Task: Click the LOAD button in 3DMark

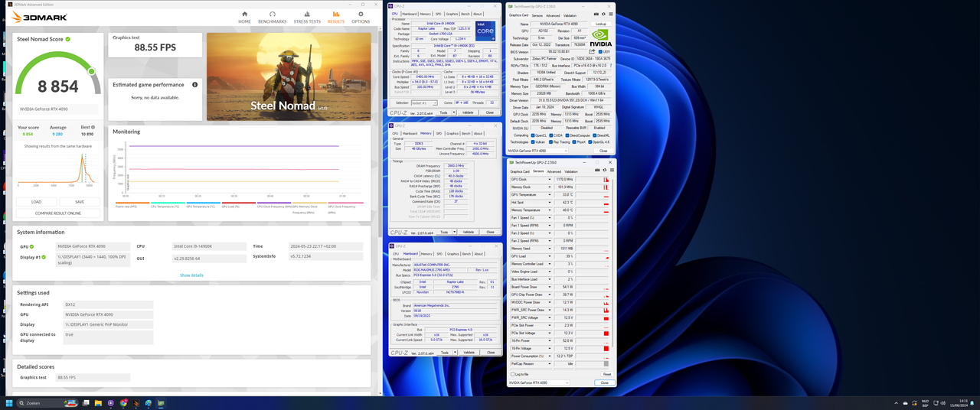Action: click(x=36, y=202)
